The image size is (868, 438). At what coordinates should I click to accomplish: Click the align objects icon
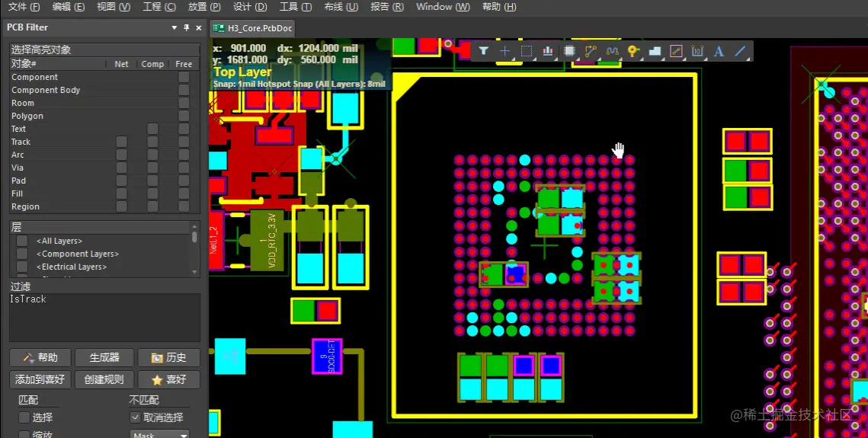point(548,51)
